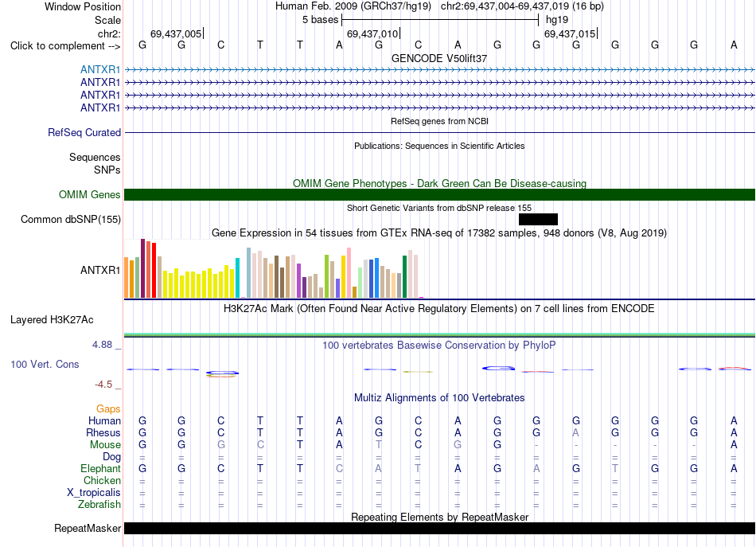Open the H3K27Ac Mark track title

(x=439, y=309)
